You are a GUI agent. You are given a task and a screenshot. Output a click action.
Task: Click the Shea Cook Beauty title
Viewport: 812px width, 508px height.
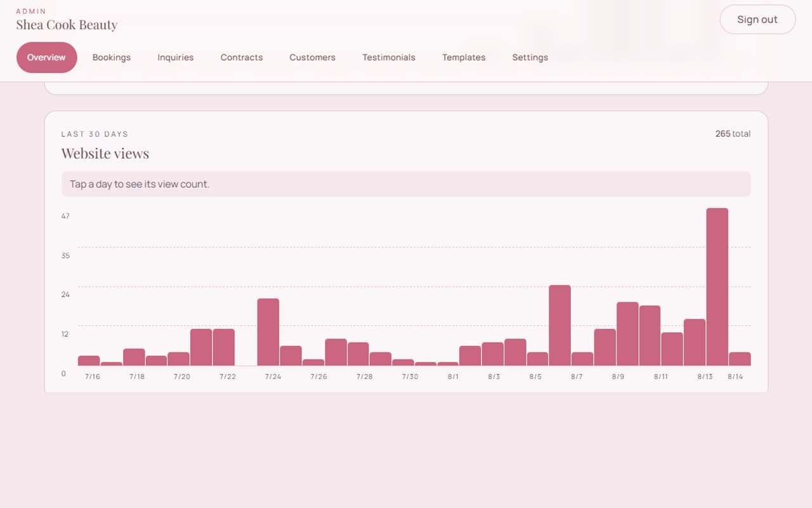pyautogui.click(x=67, y=25)
